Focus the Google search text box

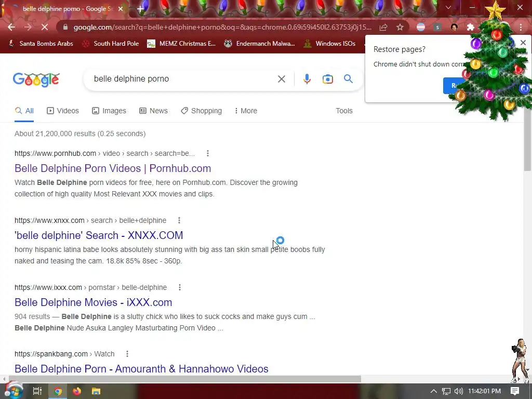click(183, 79)
